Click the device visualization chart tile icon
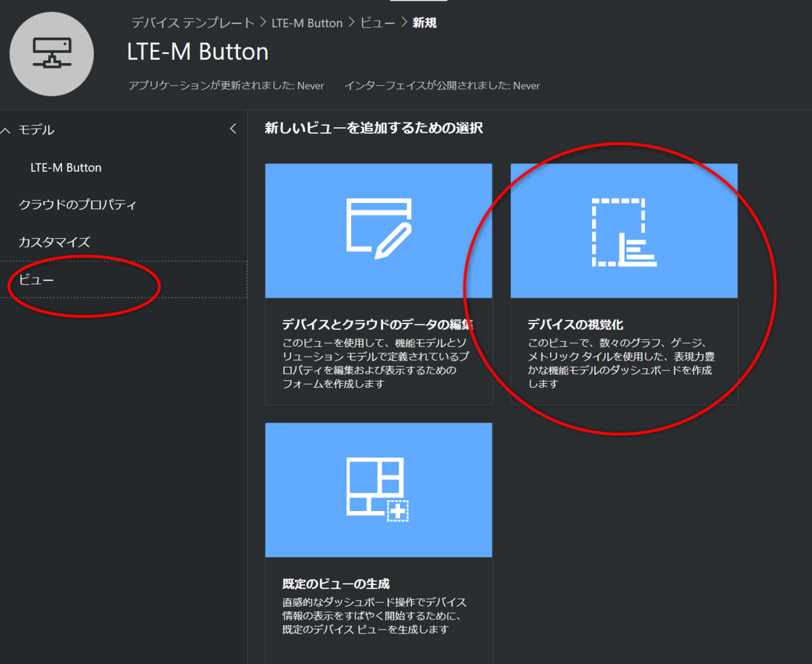The image size is (812, 664). coord(624,232)
